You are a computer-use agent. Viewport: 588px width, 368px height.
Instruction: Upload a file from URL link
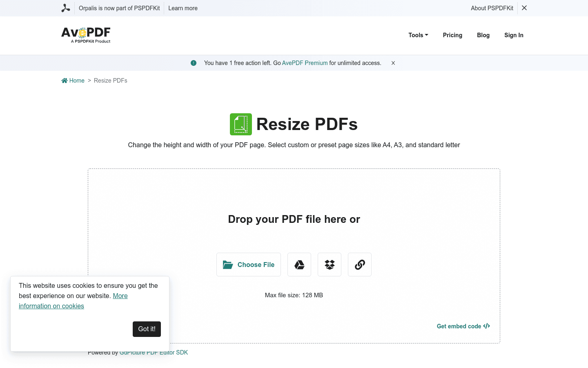pyautogui.click(x=360, y=265)
